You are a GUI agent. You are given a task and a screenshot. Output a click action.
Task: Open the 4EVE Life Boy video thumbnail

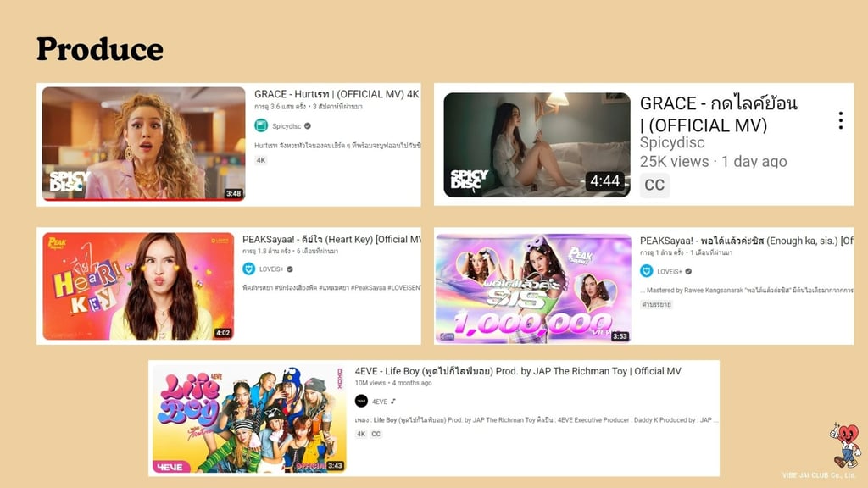point(249,419)
